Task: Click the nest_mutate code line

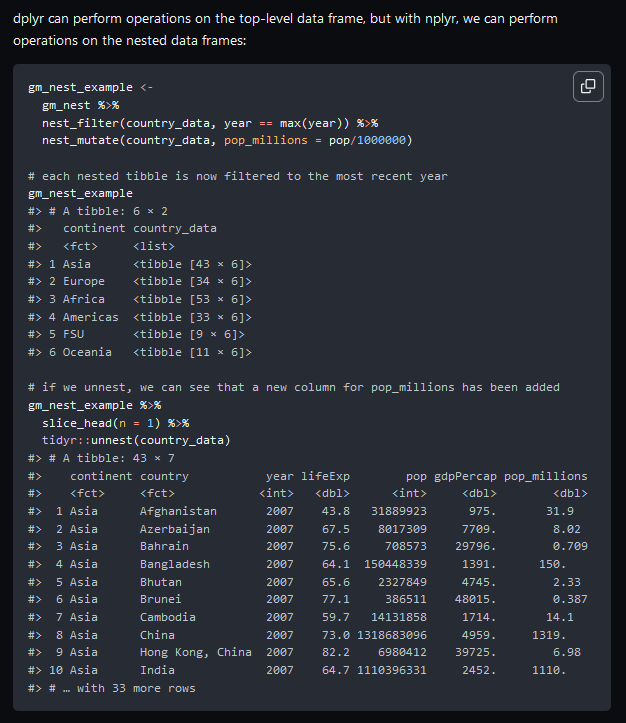Action: (x=227, y=140)
